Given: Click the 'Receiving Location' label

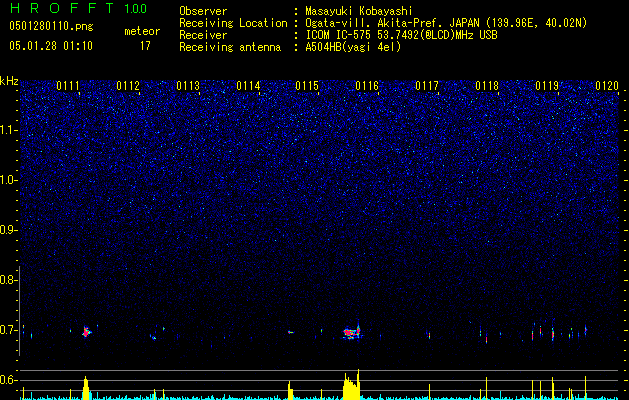Looking at the screenshot, I should (233, 23).
